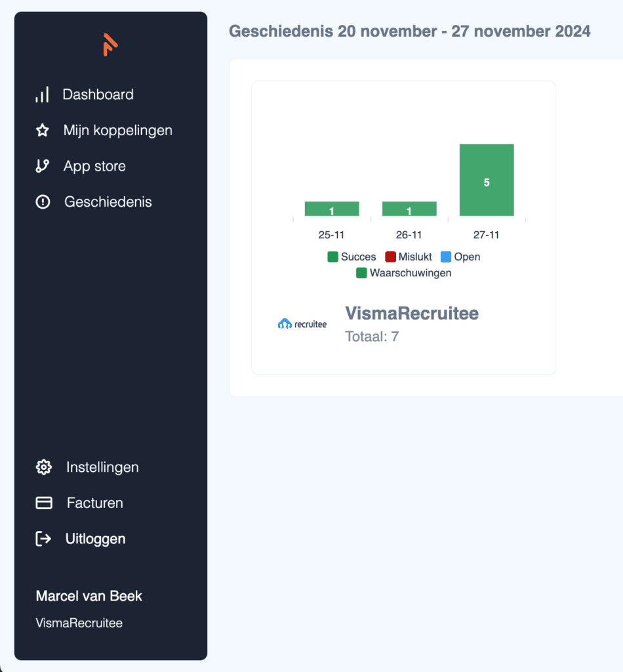Viewport: 623px width, 672px height.
Task: Click the Uitloggen text link
Action: point(96,539)
